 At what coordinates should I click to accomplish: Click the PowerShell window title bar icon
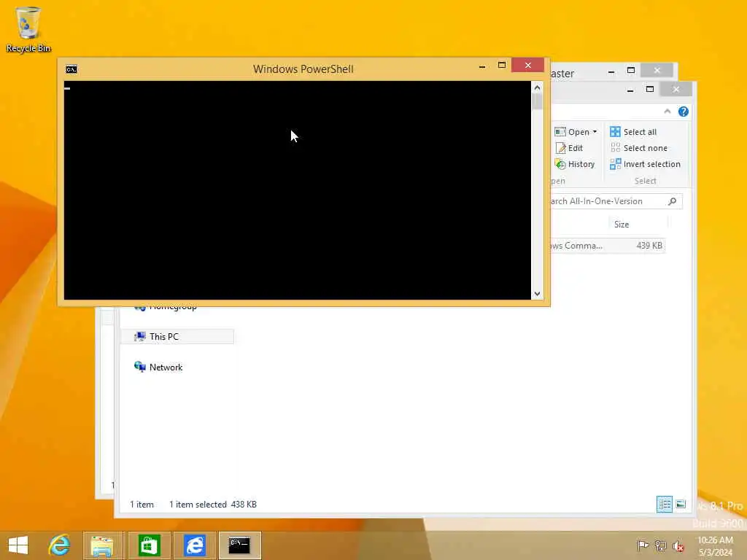(71, 69)
